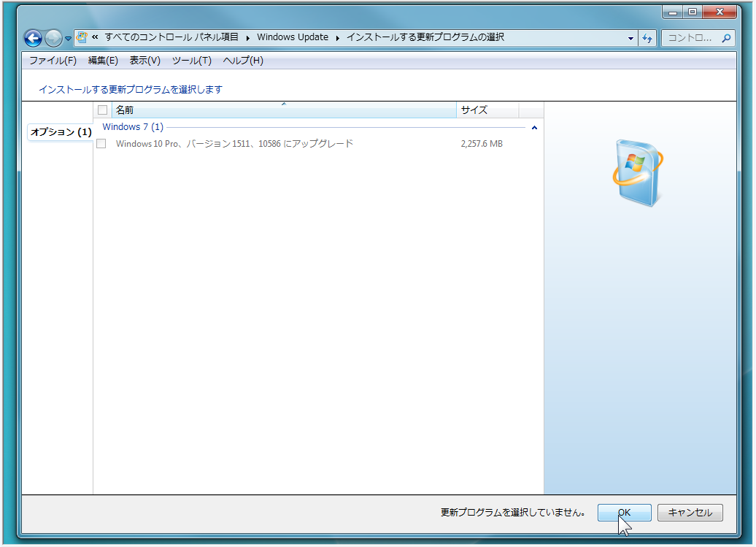Viewport: 756px width, 547px height.
Task: Click the 2,257.6 MB size value
Action: pos(482,144)
